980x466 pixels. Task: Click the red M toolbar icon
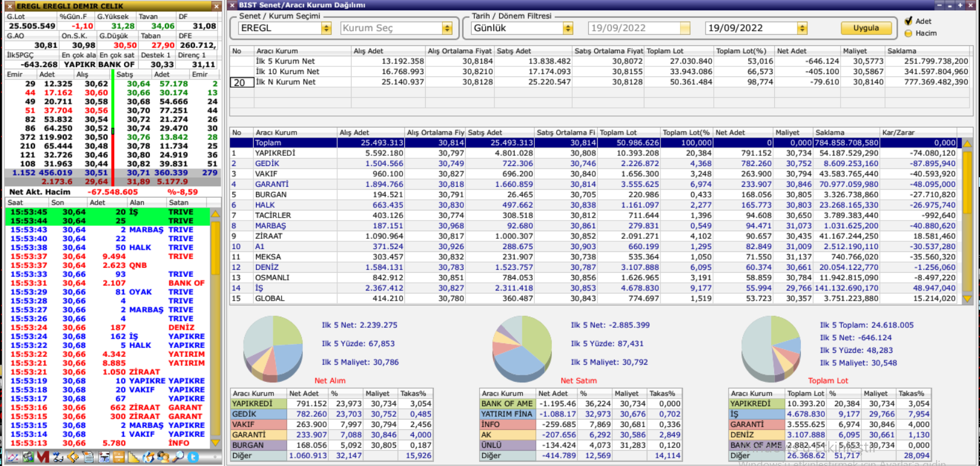pyautogui.click(x=43, y=457)
